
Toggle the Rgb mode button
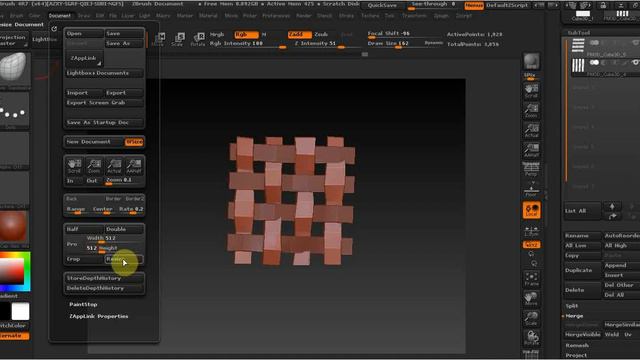click(x=246, y=35)
